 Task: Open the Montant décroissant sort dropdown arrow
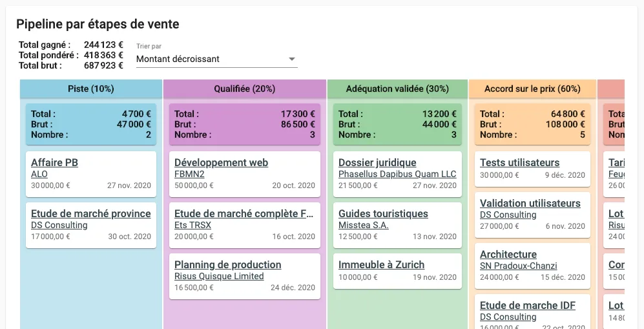click(x=291, y=59)
